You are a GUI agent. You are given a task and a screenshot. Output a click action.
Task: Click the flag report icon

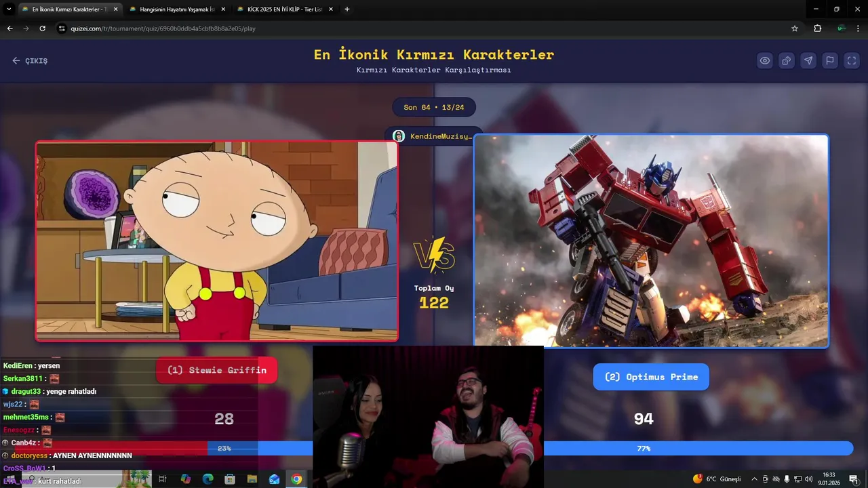830,60
